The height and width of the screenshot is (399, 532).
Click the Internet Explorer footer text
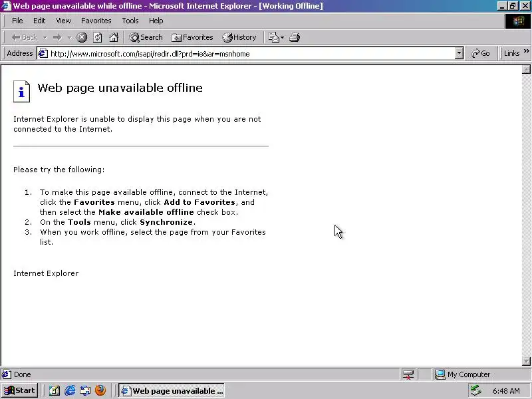[46, 273]
